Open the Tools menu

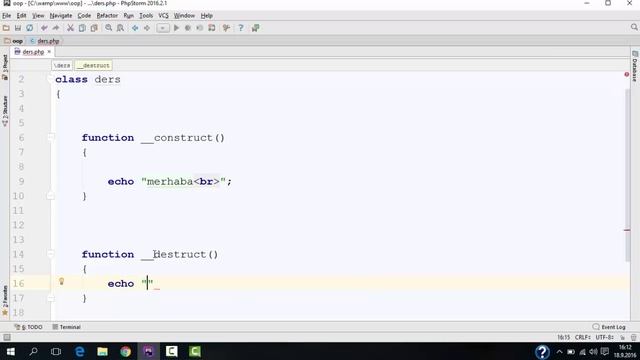146,16
